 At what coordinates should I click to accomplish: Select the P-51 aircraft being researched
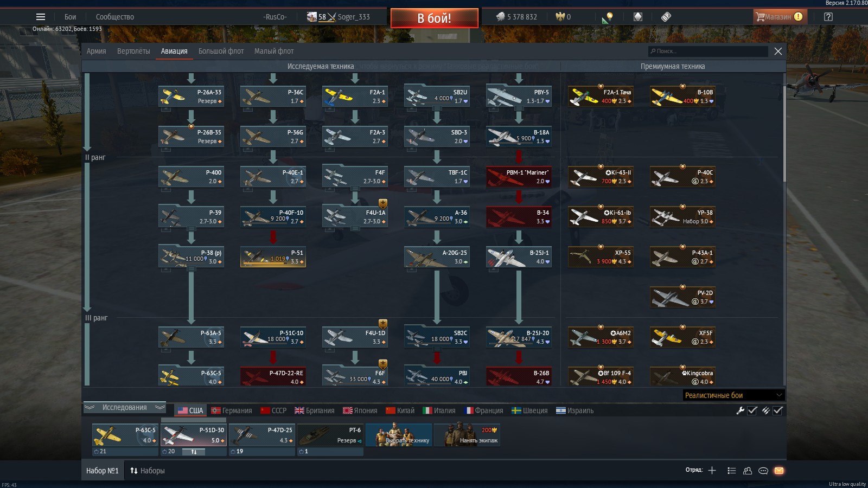pyautogui.click(x=273, y=256)
